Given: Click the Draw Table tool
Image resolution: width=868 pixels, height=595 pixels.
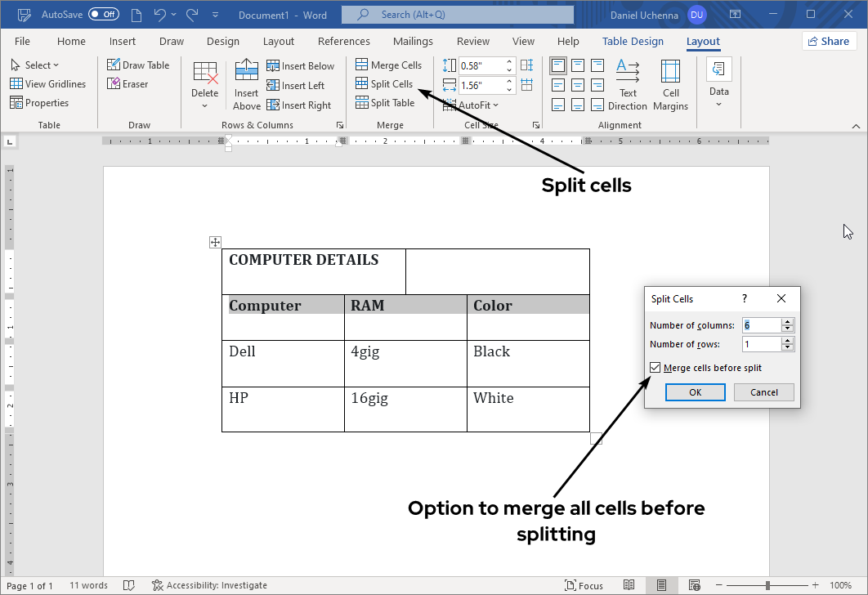Looking at the screenshot, I should click(140, 65).
